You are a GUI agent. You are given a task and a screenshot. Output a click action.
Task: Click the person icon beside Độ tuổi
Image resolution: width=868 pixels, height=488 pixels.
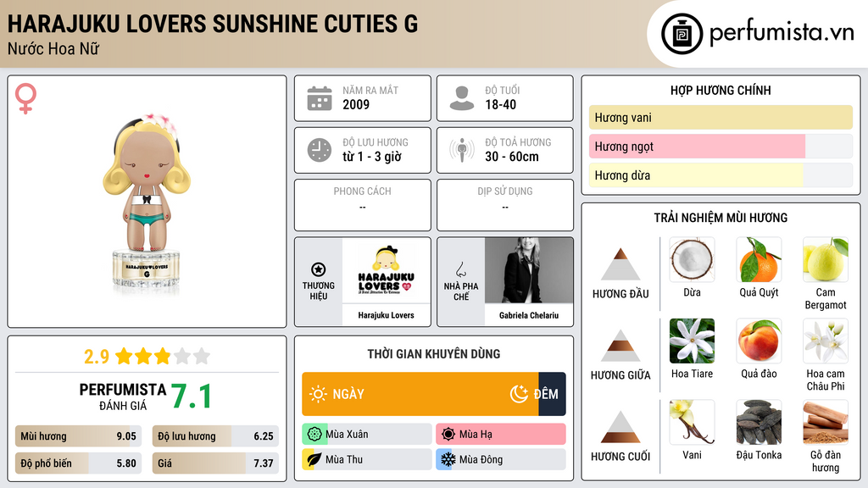462,98
